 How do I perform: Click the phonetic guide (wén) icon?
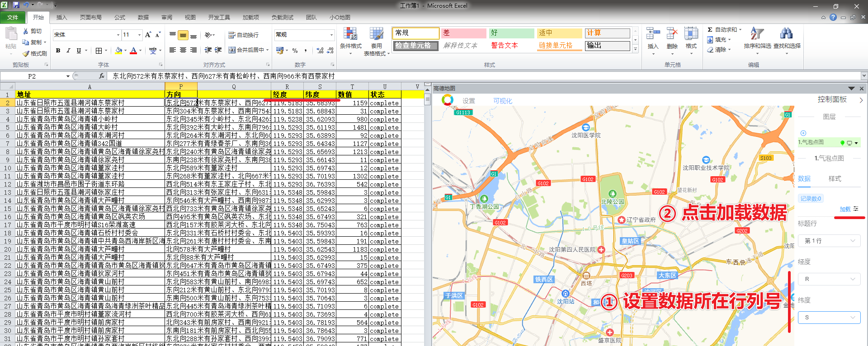point(153,51)
